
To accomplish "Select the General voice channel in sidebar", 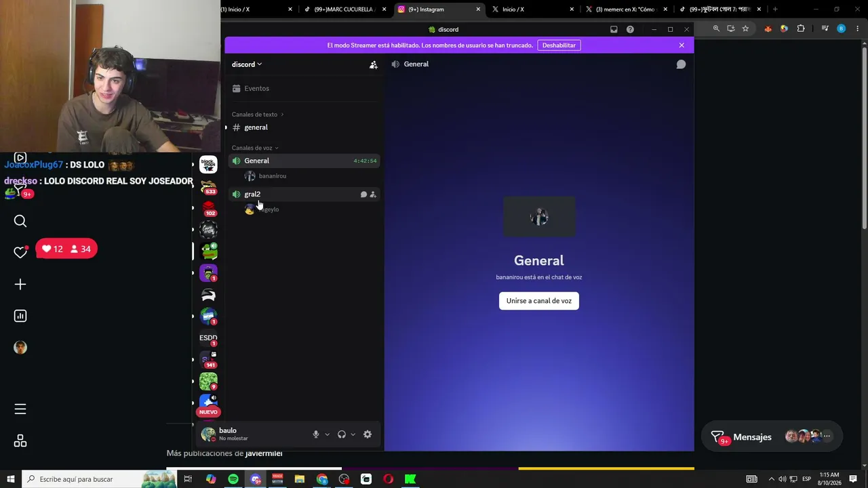I will pos(303,161).
